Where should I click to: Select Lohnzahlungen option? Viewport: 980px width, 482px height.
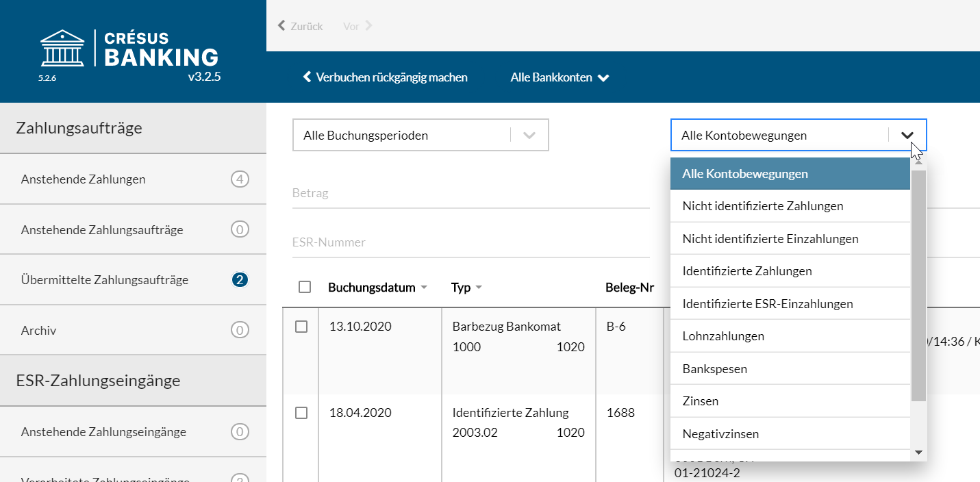pyautogui.click(x=790, y=336)
